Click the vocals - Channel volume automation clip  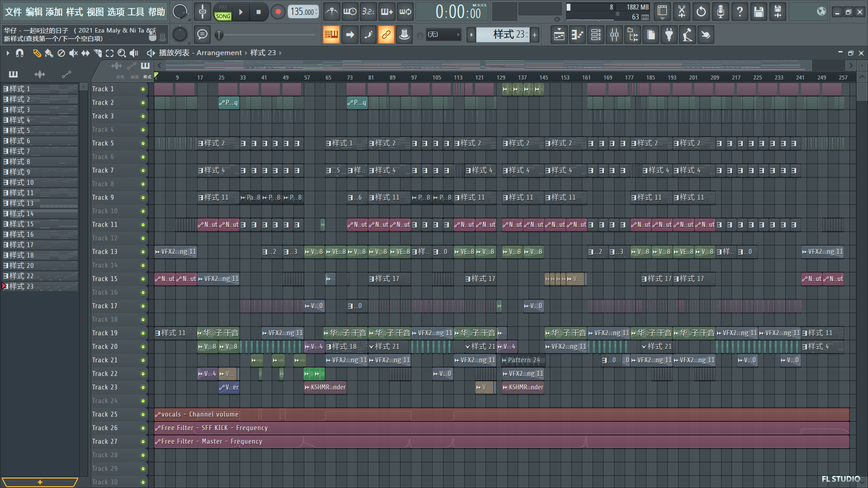coord(501,414)
